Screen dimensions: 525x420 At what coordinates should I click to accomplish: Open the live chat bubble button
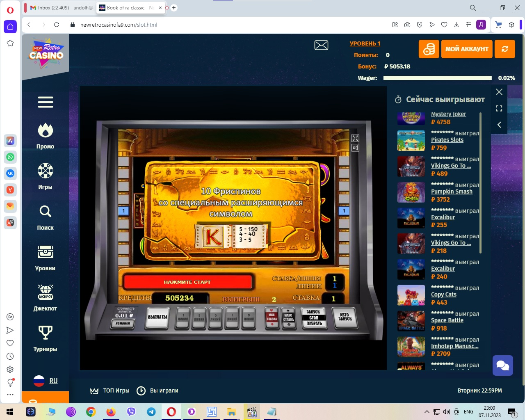[x=503, y=365]
